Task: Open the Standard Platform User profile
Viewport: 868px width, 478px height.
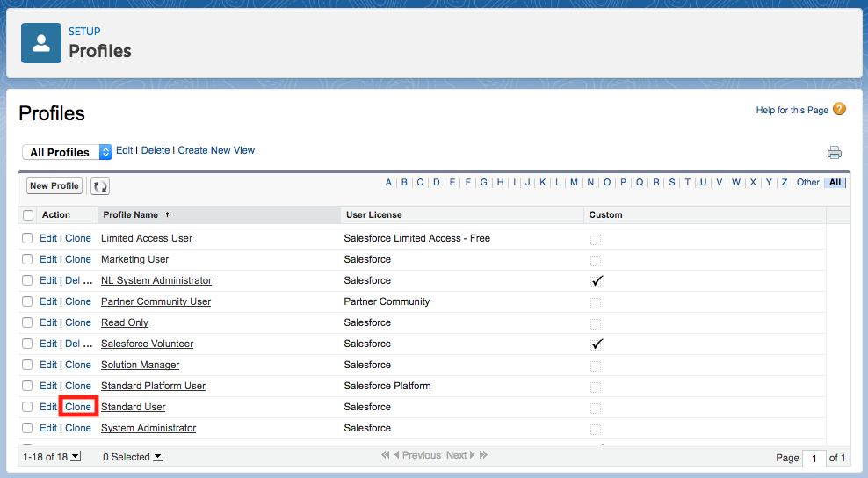Action: pos(154,386)
